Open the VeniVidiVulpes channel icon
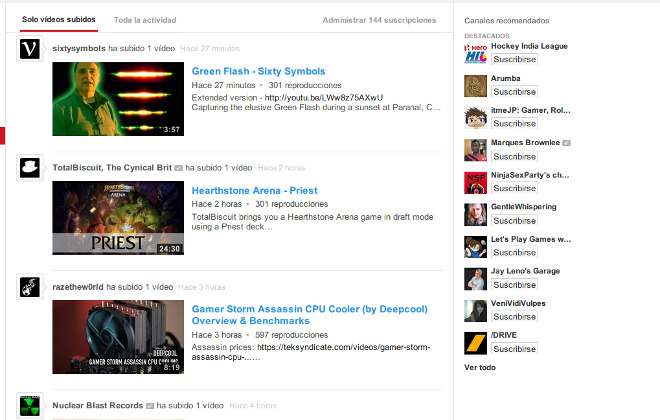Image resolution: width=660 pixels, height=420 pixels. [x=475, y=311]
